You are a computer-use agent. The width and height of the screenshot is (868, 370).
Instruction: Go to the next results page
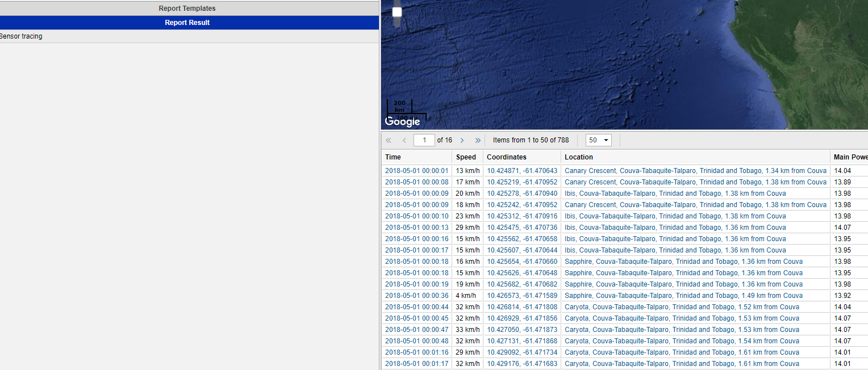(x=462, y=140)
